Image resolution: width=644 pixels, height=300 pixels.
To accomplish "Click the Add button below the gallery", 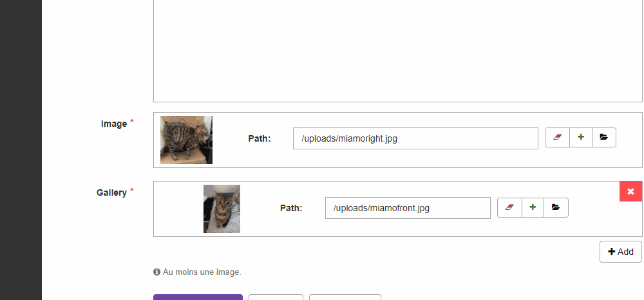I will (620, 252).
